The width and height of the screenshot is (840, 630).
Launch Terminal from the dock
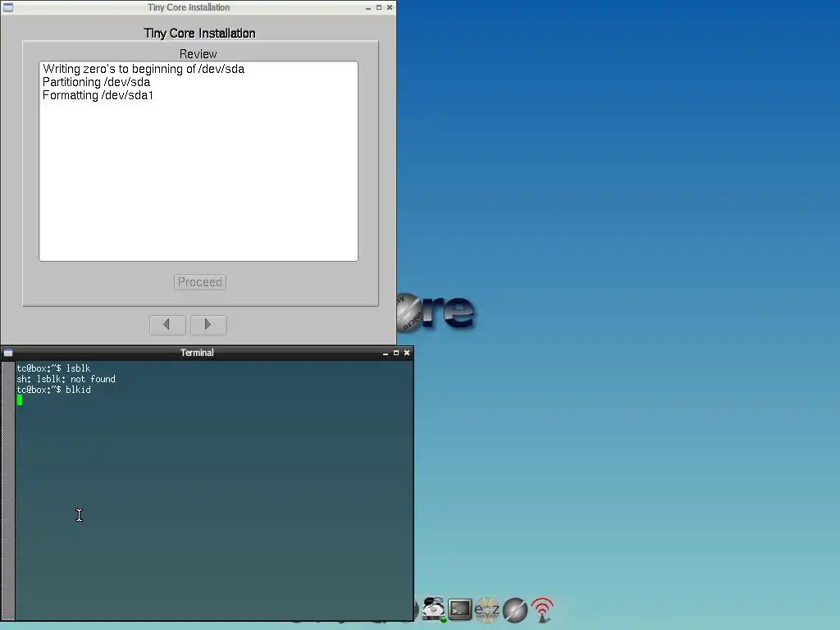pos(459,609)
